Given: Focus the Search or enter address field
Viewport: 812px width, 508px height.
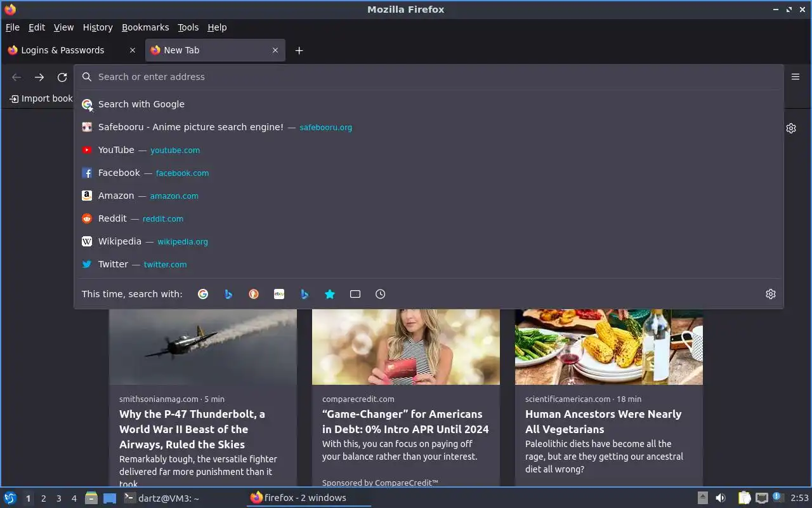Looking at the screenshot, I should [x=429, y=77].
